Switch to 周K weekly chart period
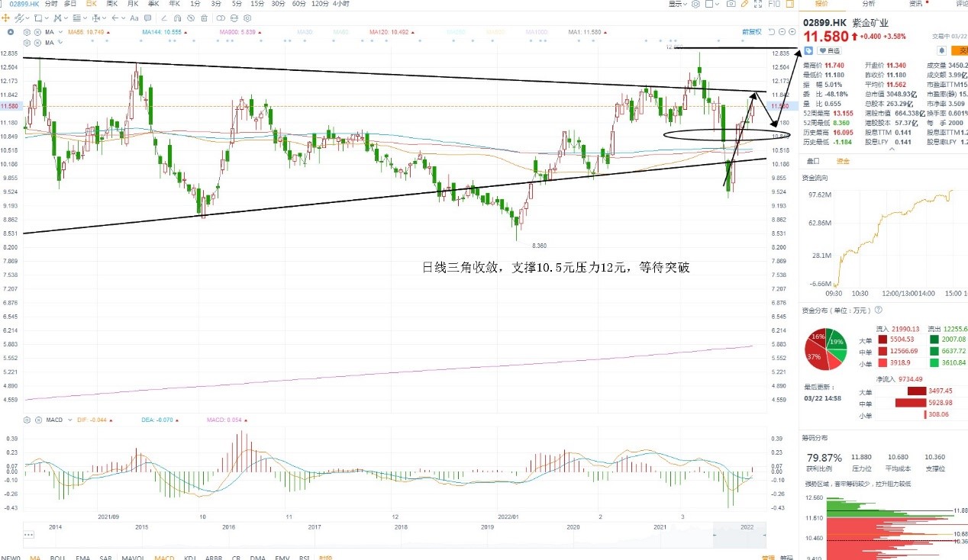 [111, 4]
